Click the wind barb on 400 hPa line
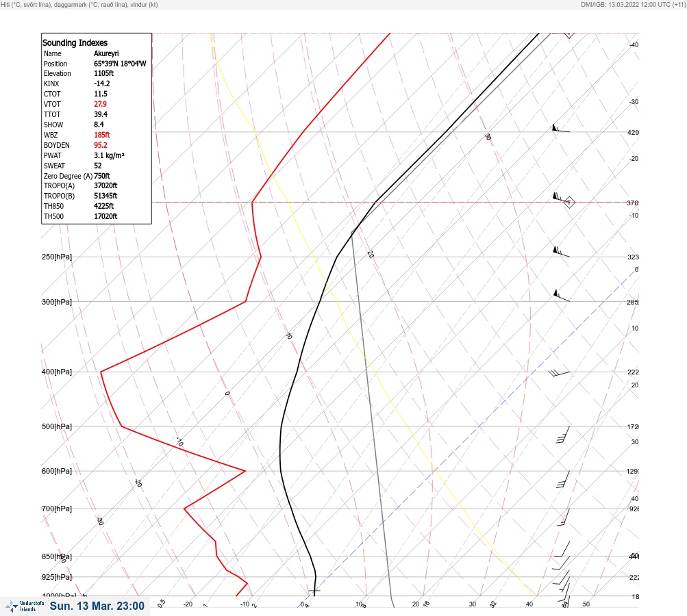 [x=559, y=373]
